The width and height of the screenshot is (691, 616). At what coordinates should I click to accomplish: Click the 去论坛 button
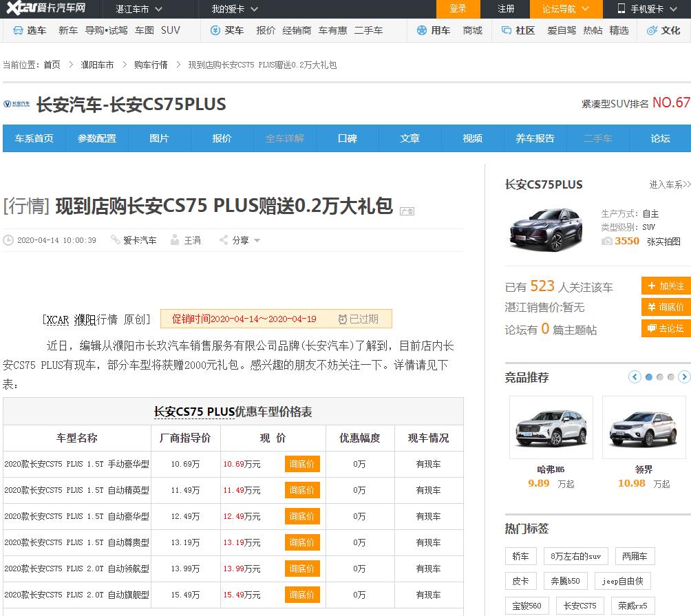tap(666, 328)
